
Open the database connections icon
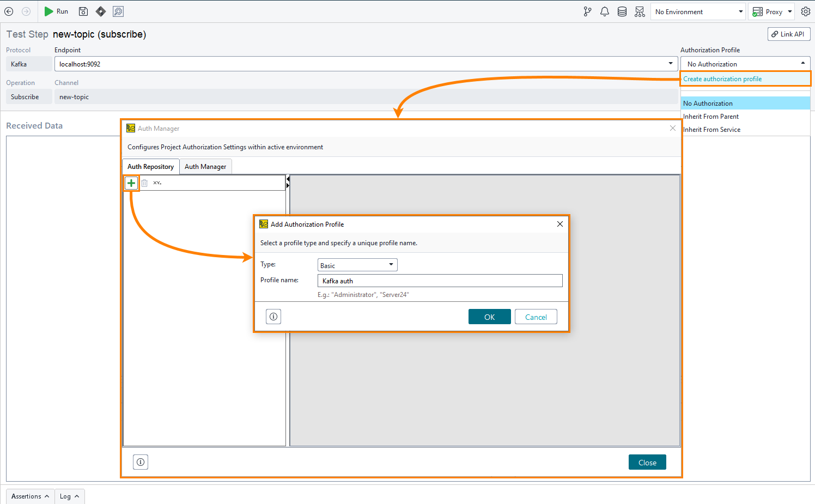(622, 11)
